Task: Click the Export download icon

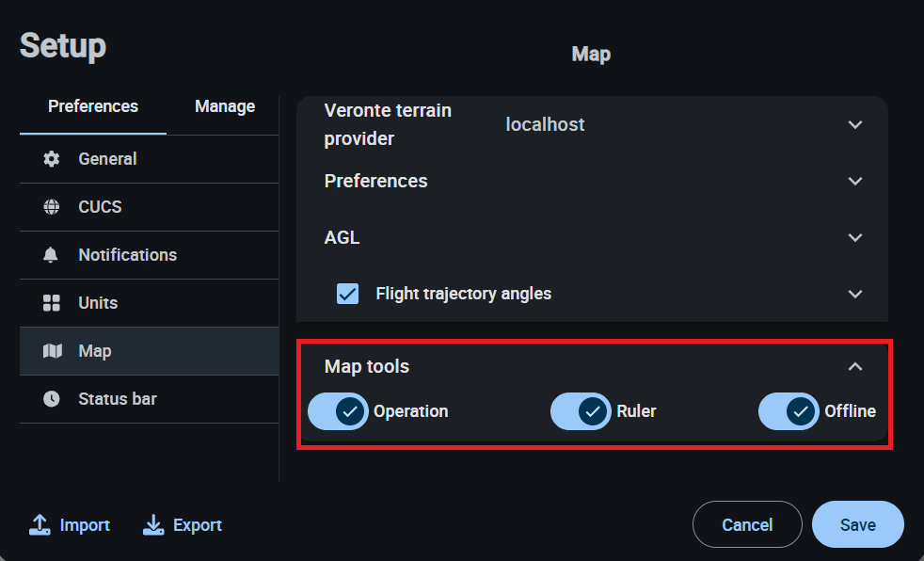Action: [x=153, y=525]
